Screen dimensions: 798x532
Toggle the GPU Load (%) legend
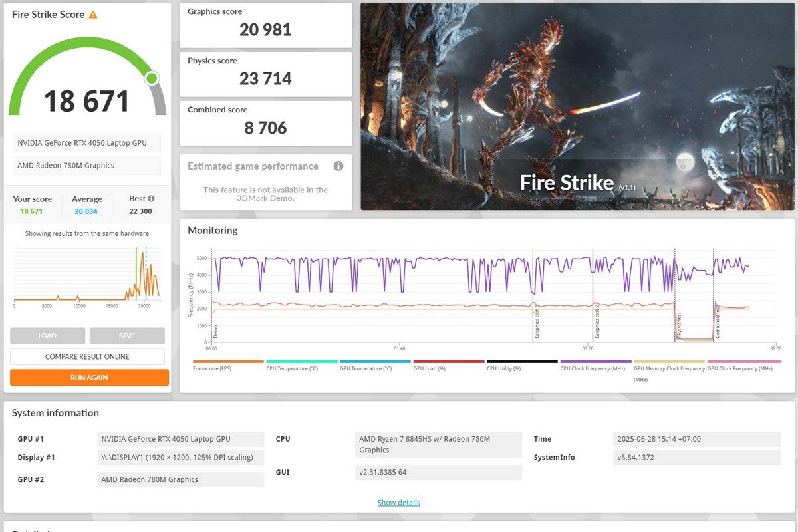tap(449, 365)
